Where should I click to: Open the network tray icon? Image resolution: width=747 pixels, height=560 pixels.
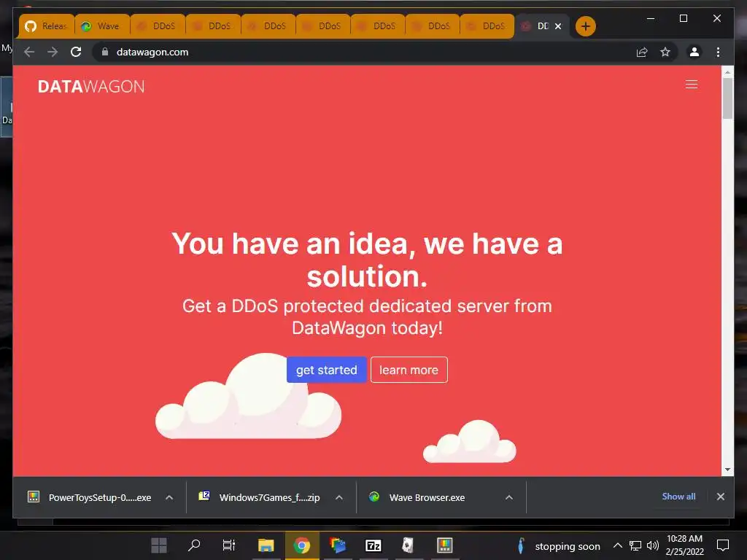(635, 545)
